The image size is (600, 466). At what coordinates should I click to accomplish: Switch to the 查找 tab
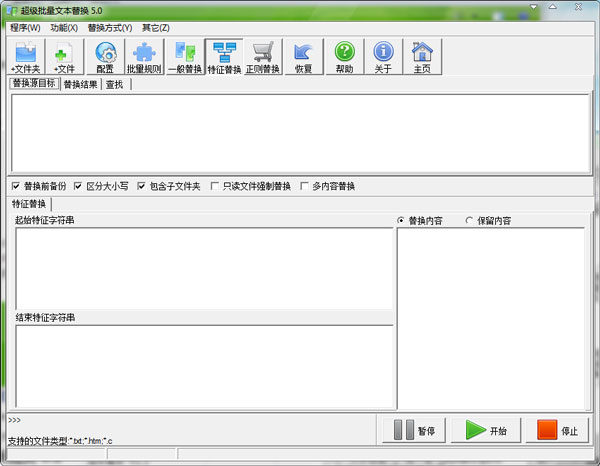click(115, 85)
